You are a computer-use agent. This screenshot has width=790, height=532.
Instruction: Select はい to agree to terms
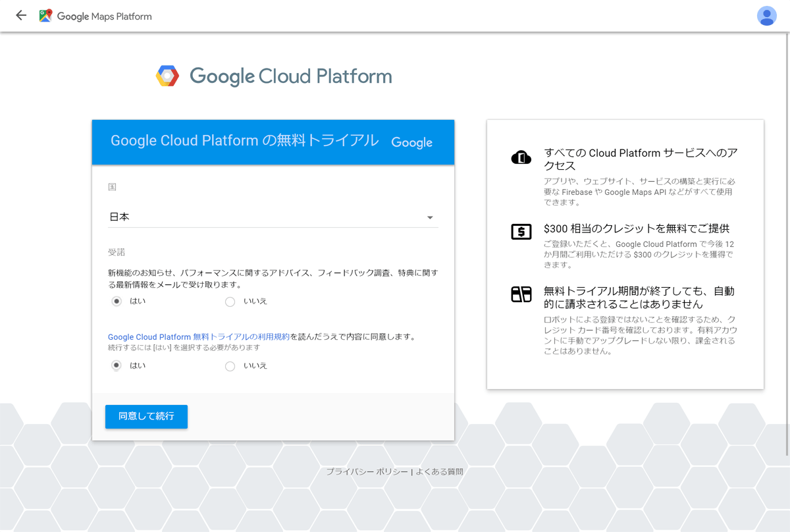pyautogui.click(x=117, y=365)
